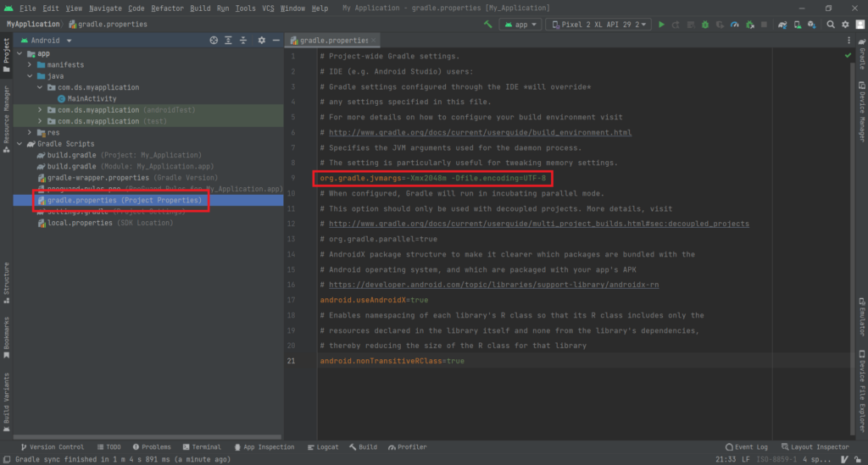Viewport: 868px width, 465px height.
Task: Open the Terminal tool window
Action: (202, 446)
